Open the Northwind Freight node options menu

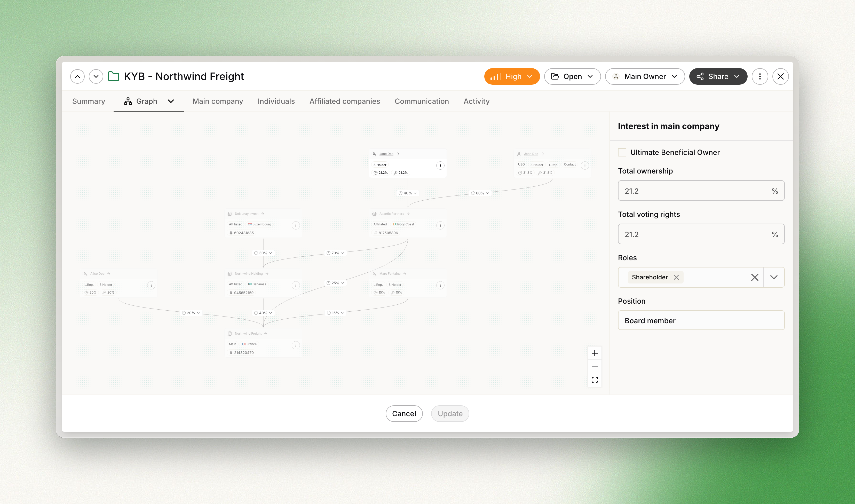[296, 345]
